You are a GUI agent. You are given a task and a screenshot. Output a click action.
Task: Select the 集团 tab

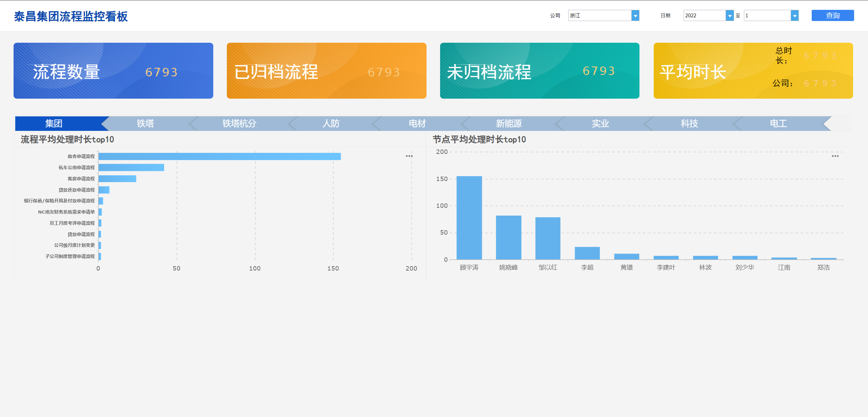[x=54, y=123]
